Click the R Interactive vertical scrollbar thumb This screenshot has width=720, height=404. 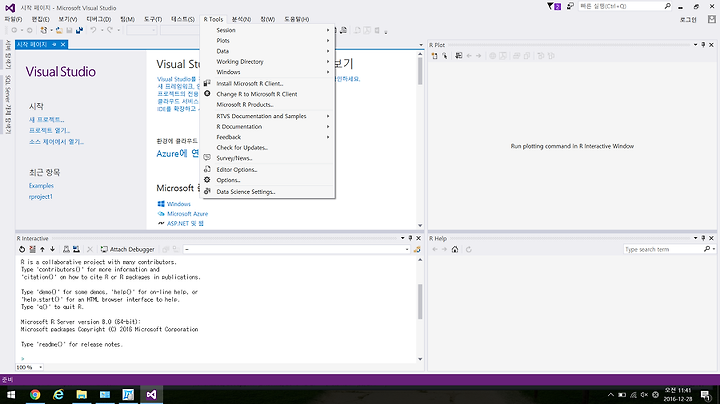420,302
